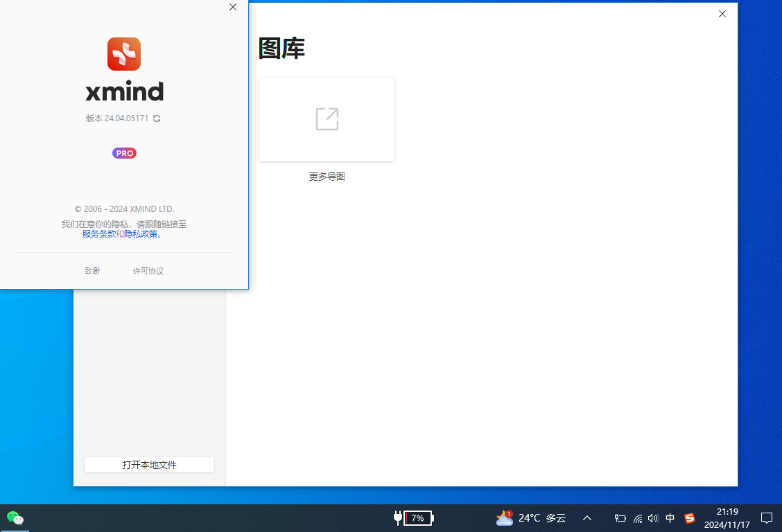The image size is (782, 532).
Task: Open the volume icon in the system tray
Action: click(653, 517)
